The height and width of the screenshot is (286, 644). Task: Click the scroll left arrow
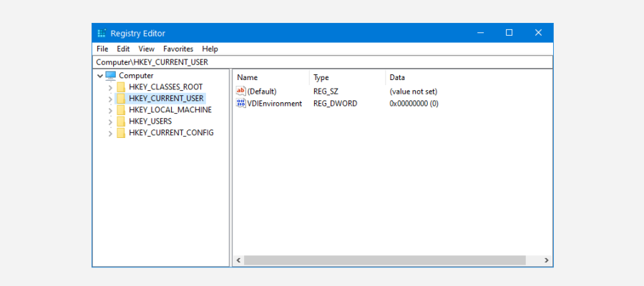pos(238,260)
